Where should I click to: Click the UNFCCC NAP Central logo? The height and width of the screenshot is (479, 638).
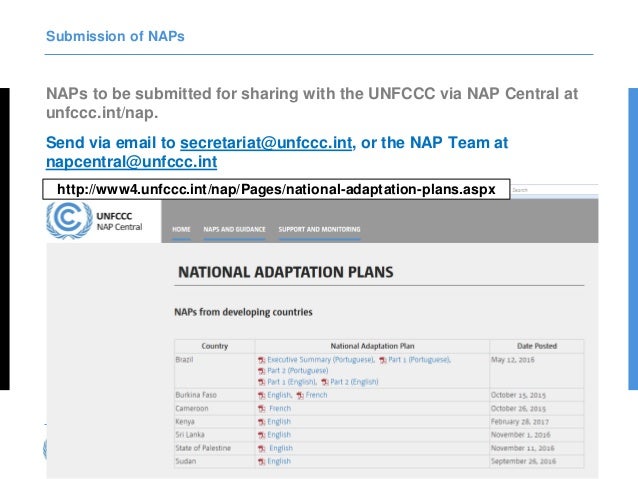tap(95, 220)
